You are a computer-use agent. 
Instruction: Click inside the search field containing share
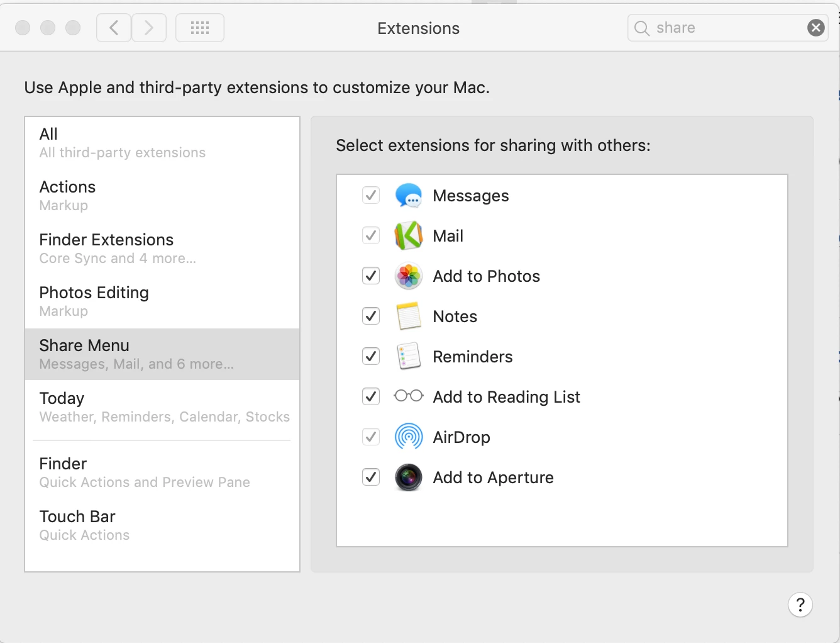(x=727, y=28)
